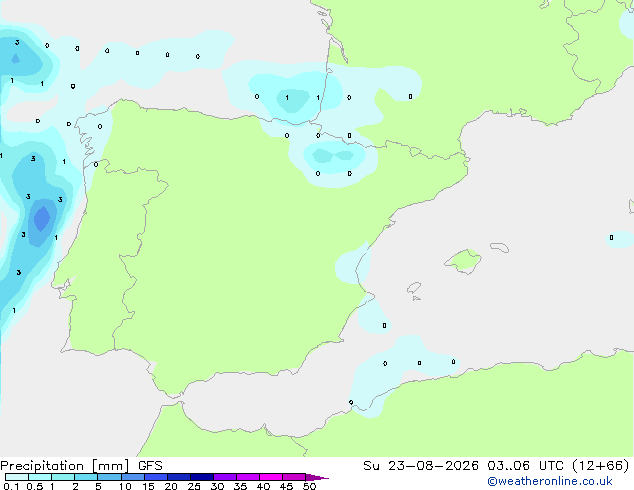Viewport: 634px width, 490px height.
Task: Select the '03..06 UTC' time label
Action: tap(525, 466)
